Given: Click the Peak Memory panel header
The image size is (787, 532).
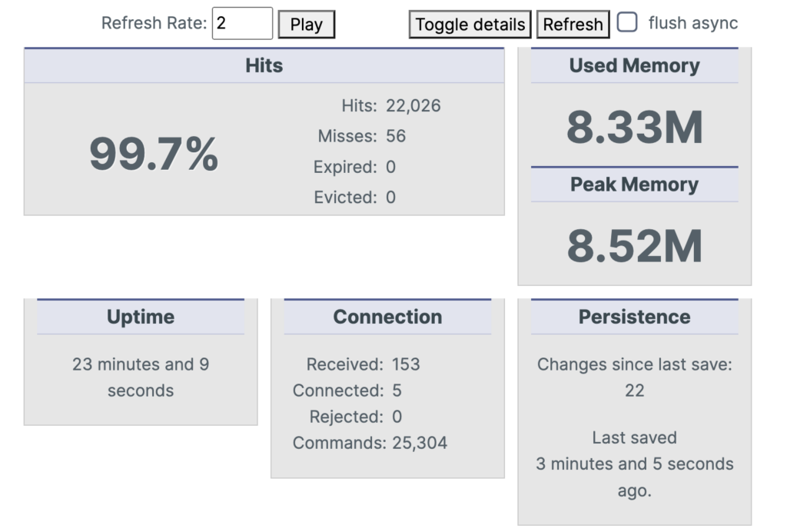Looking at the screenshot, I should (x=634, y=185).
